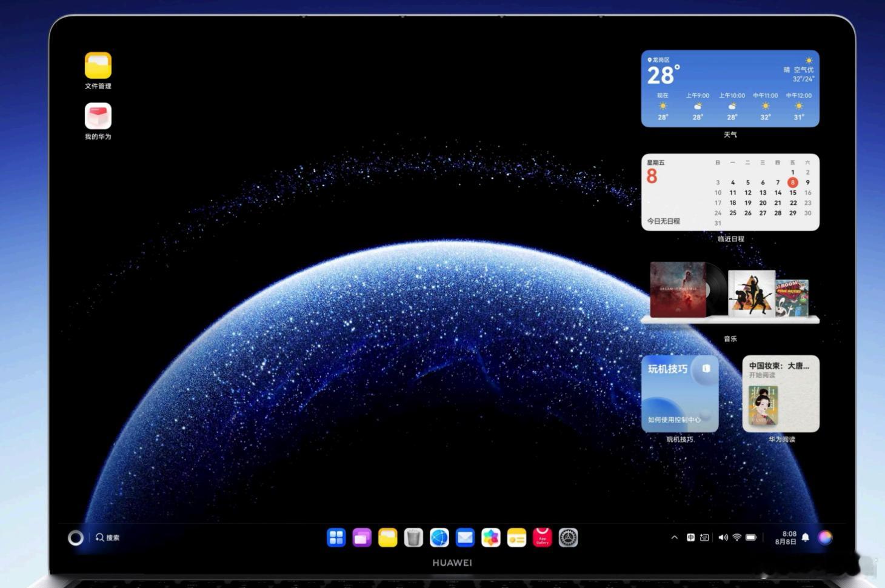The width and height of the screenshot is (885, 588).
Task: Click the bookmark icon on the 玩机技巧 card
Action: coord(706,369)
